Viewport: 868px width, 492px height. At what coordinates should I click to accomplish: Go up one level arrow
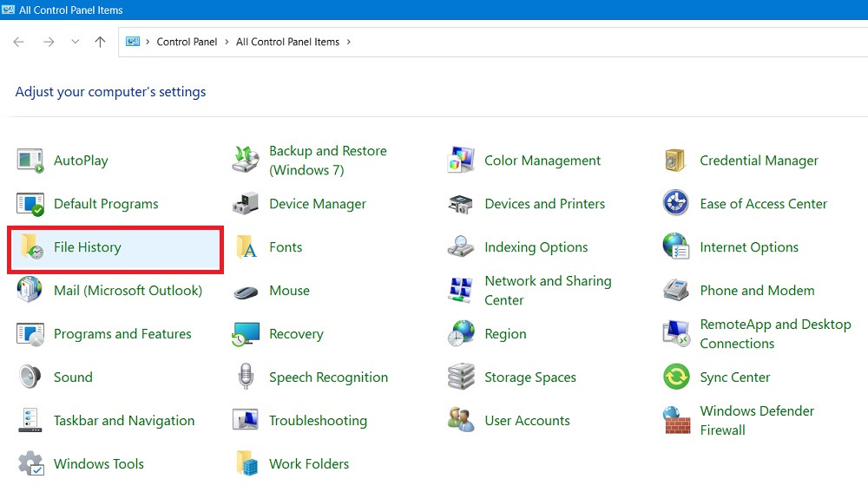pyautogui.click(x=100, y=42)
